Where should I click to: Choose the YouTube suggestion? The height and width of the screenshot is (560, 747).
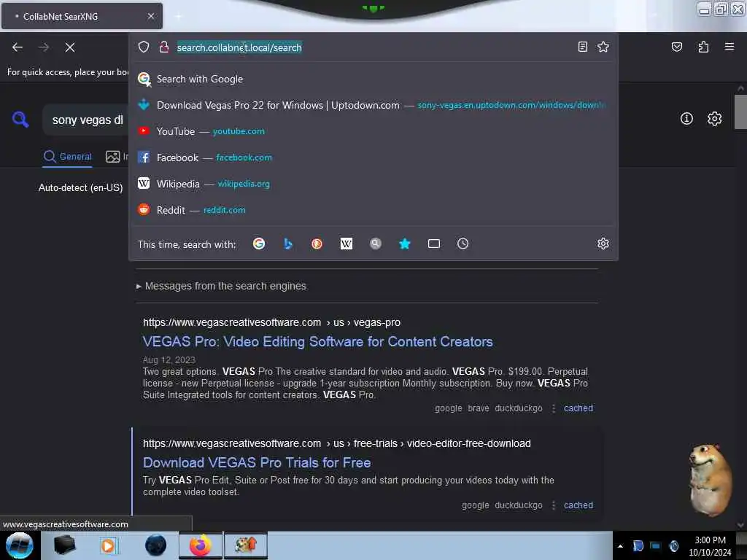pyautogui.click(x=373, y=131)
